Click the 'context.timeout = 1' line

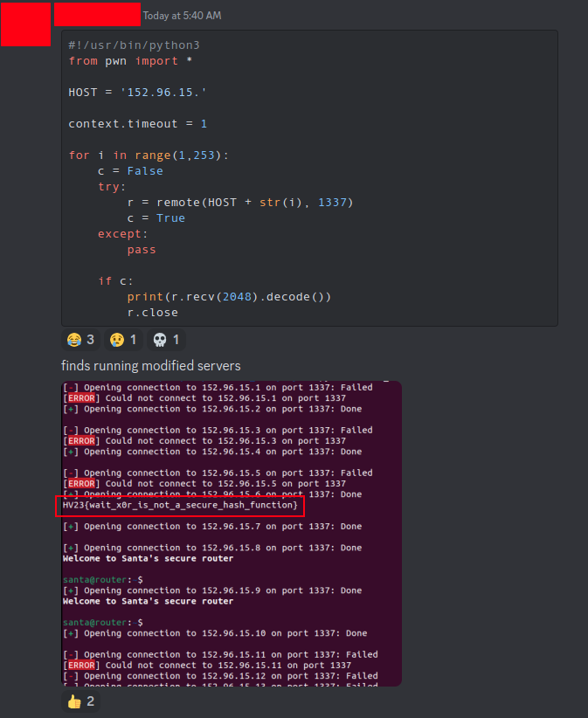[137, 123]
